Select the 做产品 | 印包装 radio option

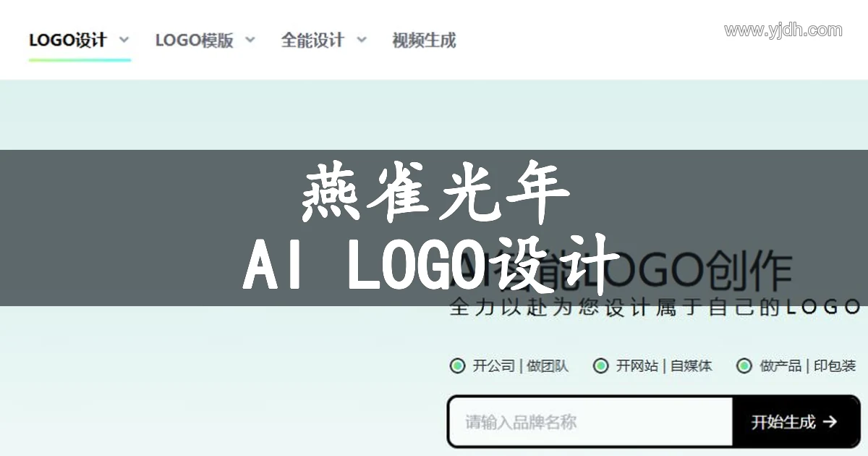point(744,366)
